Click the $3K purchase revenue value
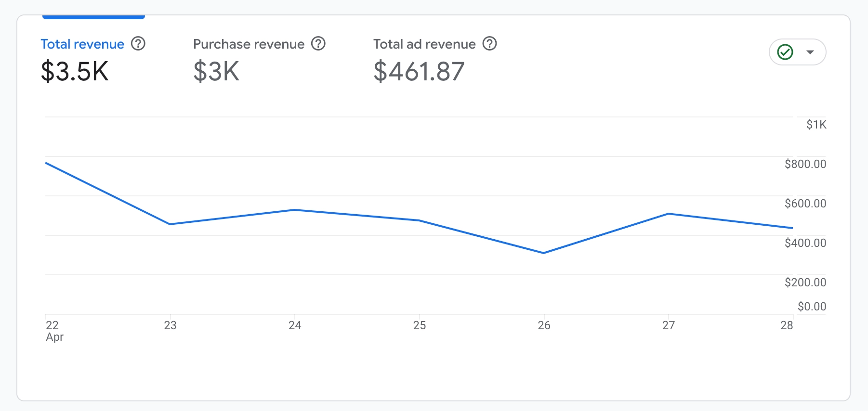 216,71
